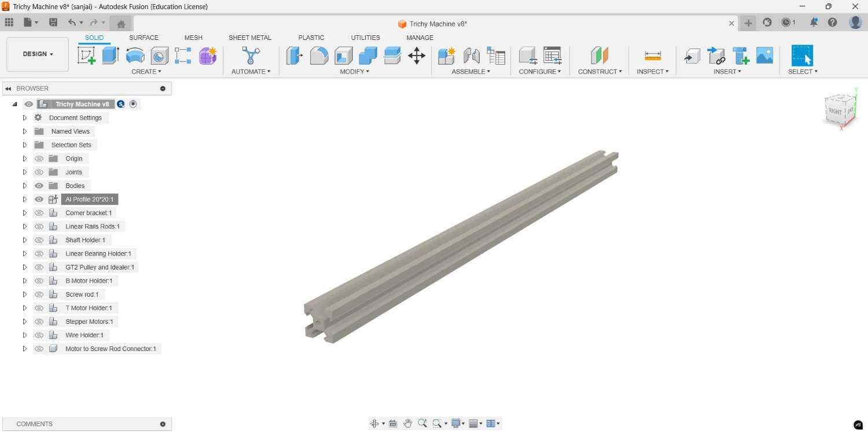The image size is (868, 432).
Task: Select the Create Sketch tool
Action: pyautogui.click(x=86, y=56)
